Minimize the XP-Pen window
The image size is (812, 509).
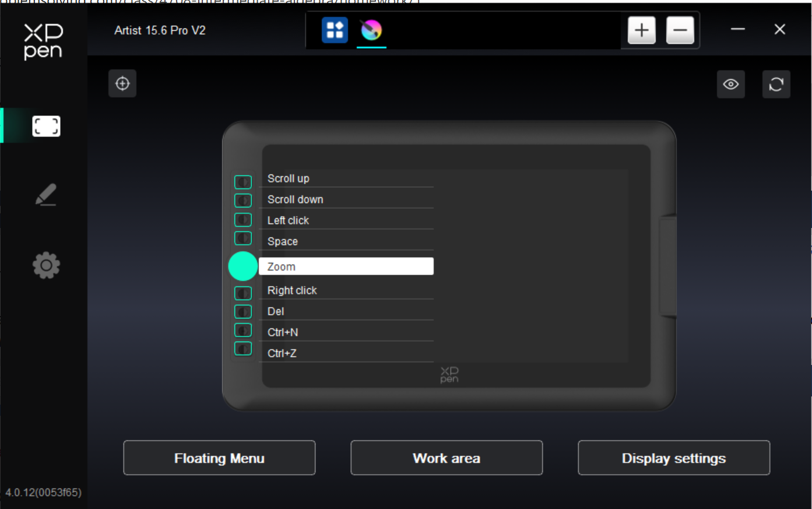pos(738,29)
